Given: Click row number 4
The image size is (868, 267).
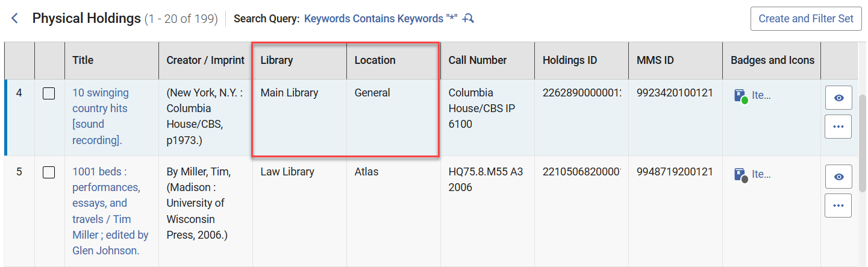Looking at the screenshot, I should click(19, 93).
